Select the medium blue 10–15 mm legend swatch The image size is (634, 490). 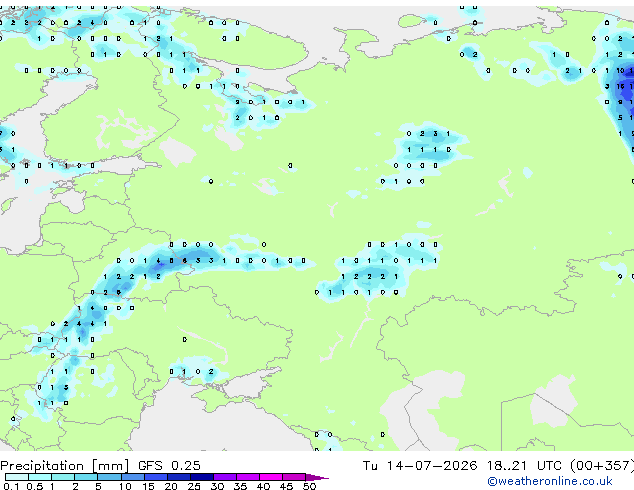pos(133,477)
